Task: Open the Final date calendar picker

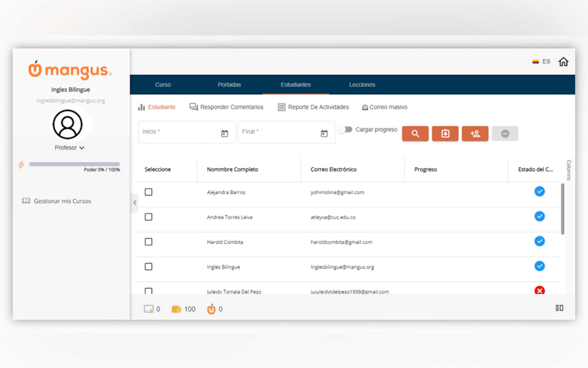Action: (x=324, y=133)
